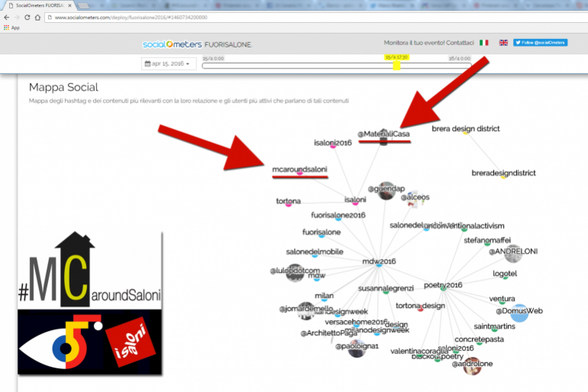The width and height of the screenshot is (588, 392).
Task: Close the SocialOmeters FUORISALONE tab
Action: pyautogui.click(x=69, y=5)
